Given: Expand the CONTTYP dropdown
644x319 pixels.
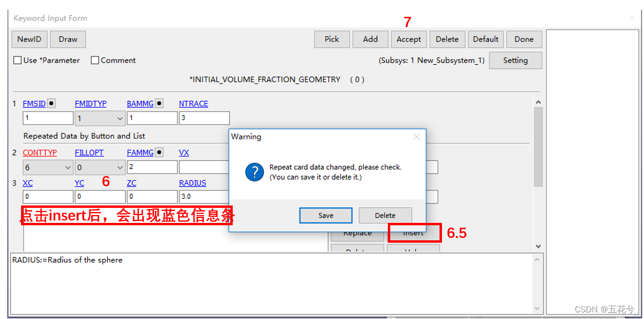Looking at the screenshot, I should [48, 168].
